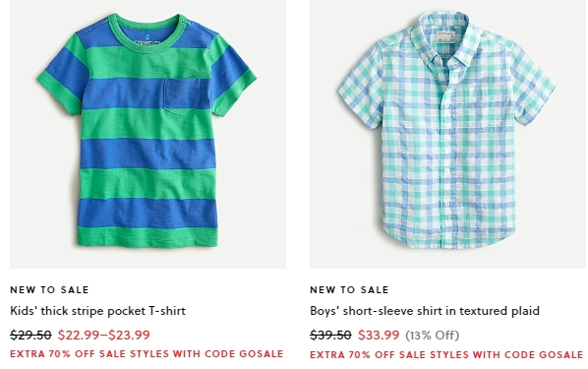Click the Kids' thick stripe pocket T-shirt title
The image size is (588, 369).
(98, 311)
